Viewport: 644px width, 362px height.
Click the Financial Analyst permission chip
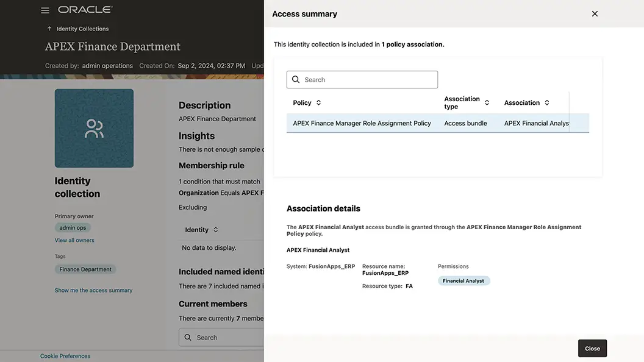click(463, 281)
